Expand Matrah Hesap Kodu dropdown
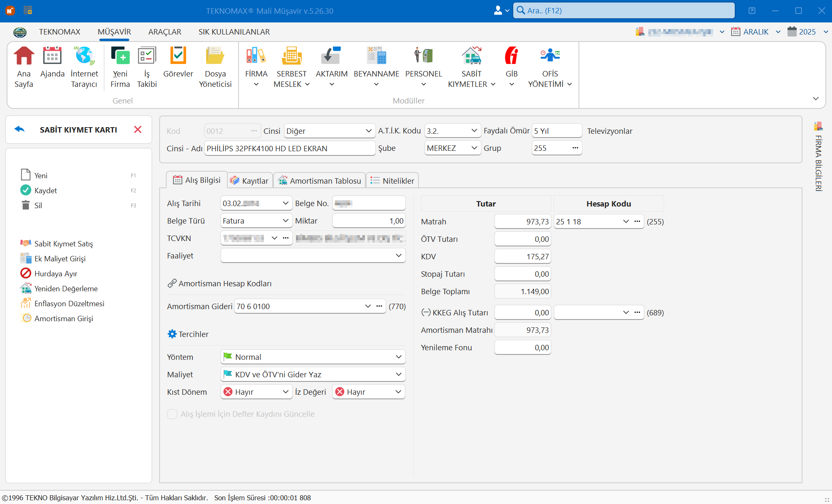This screenshot has height=504, width=832. click(x=626, y=221)
